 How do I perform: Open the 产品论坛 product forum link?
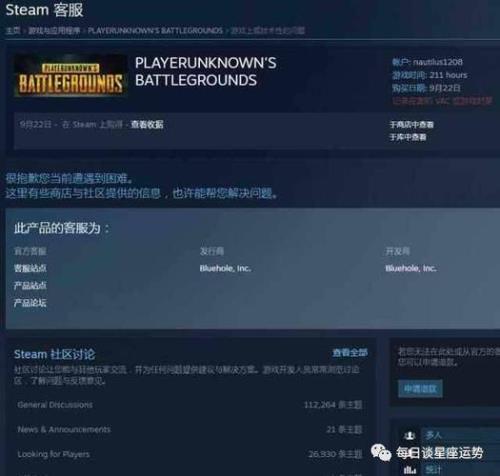click(30, 303)
